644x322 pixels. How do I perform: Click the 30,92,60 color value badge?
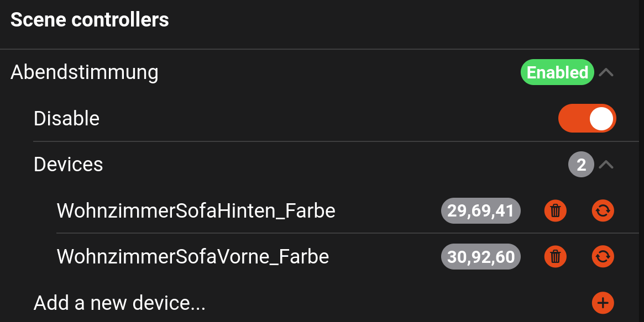pos(480,256)
